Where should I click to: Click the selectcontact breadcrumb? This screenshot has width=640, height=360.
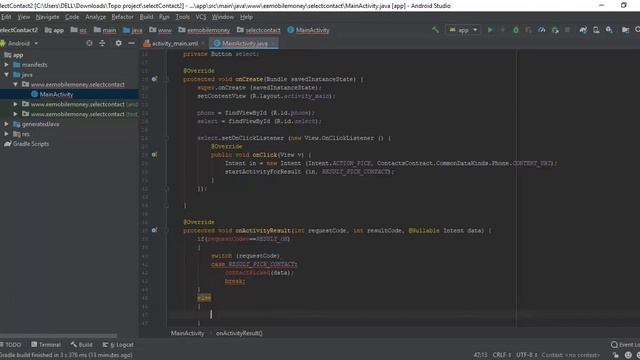click(258, 30)
